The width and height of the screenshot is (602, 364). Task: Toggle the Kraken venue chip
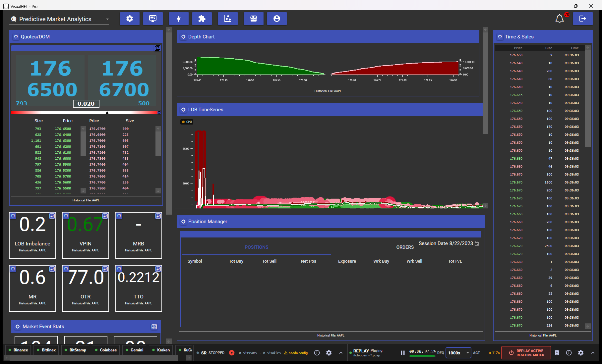[161, 350]
